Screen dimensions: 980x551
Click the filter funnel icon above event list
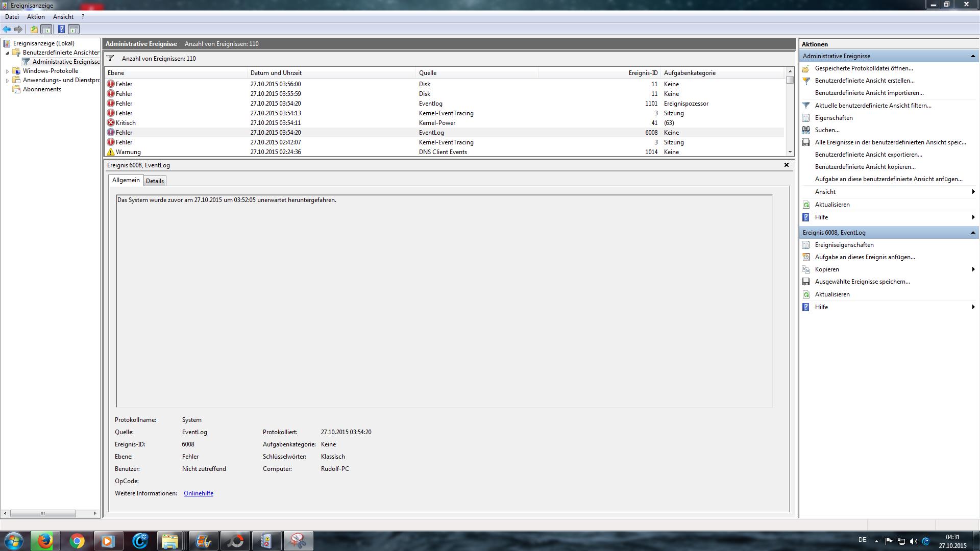pos(110,58)
